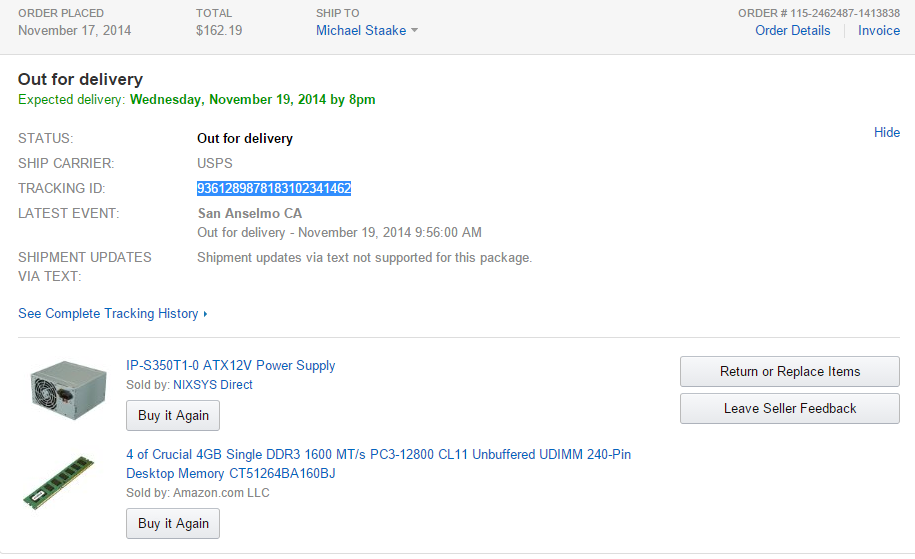Click the Leave Seller Feedback button

pos(789,408)
